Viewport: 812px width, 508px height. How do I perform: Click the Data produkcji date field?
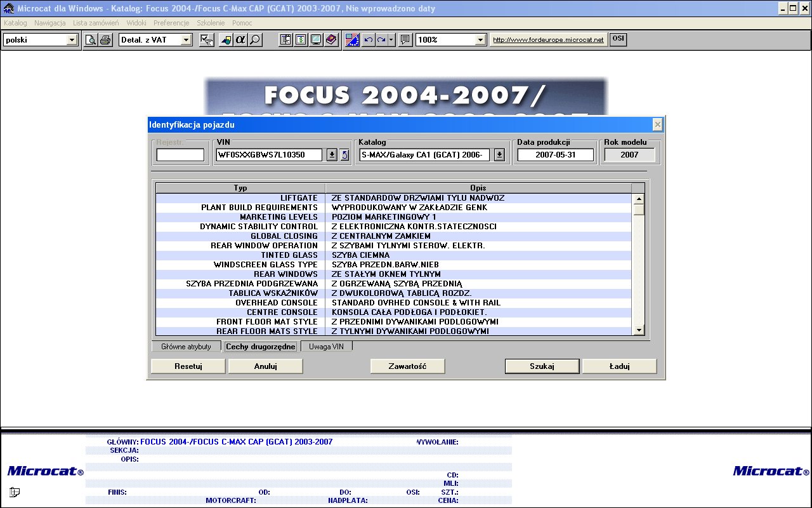(556, 155)
